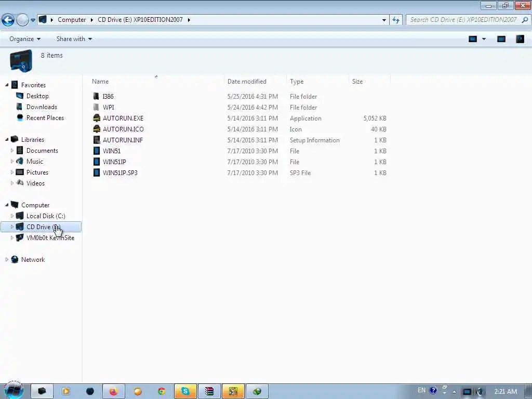The height and width of the screenshot is (399, 532).
Task: Select the AUTORUN.ICO file icon
Action: click(96, 129)
